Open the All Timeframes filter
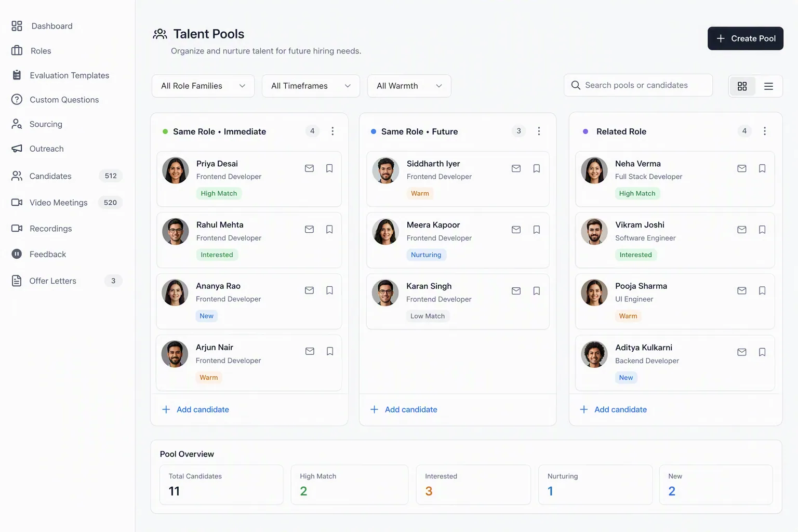 click(311, 86)
